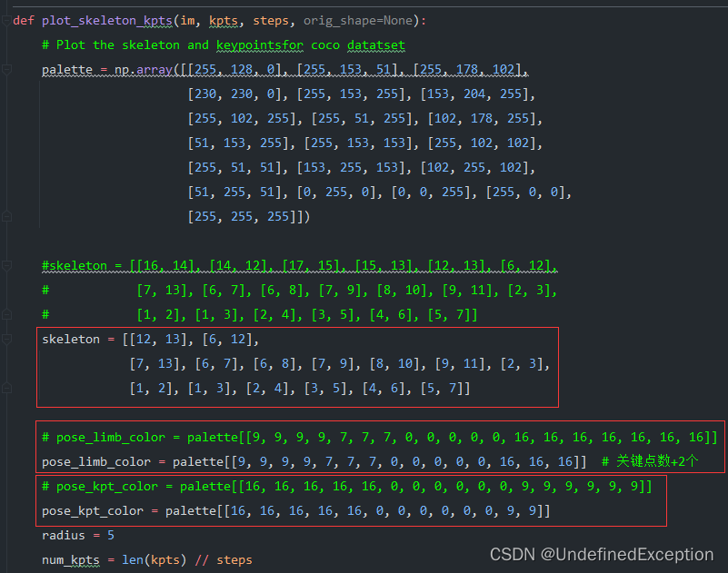The height and width of the screenshot is (573, 728).
Task: Click the 'def' keyword
Action: click(24, 21)
